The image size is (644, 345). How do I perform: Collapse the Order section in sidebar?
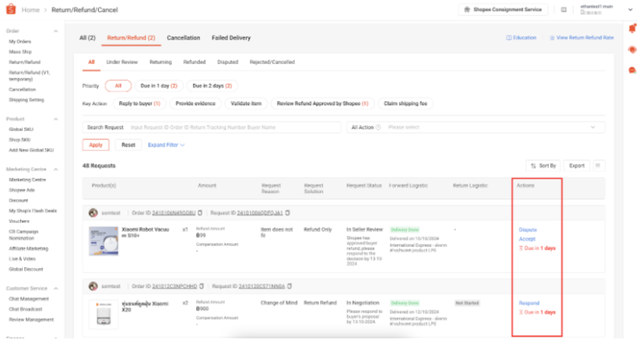pos(56,31)
